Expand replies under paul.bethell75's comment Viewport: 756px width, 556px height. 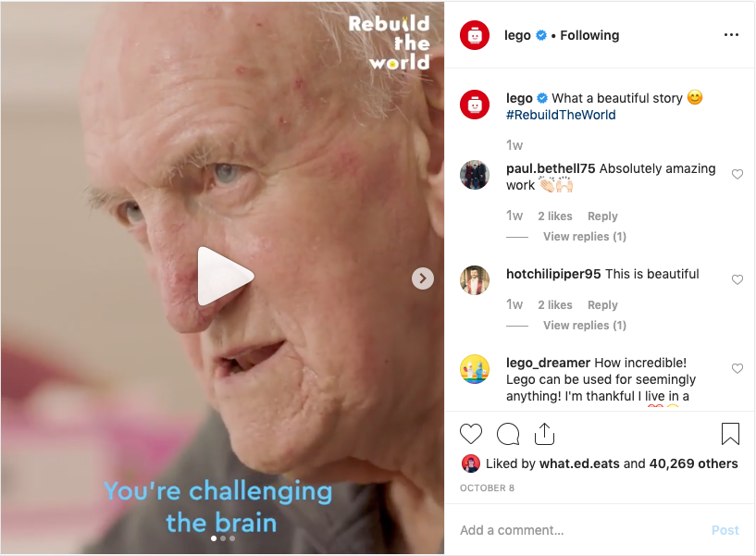[x=585, y=236]
